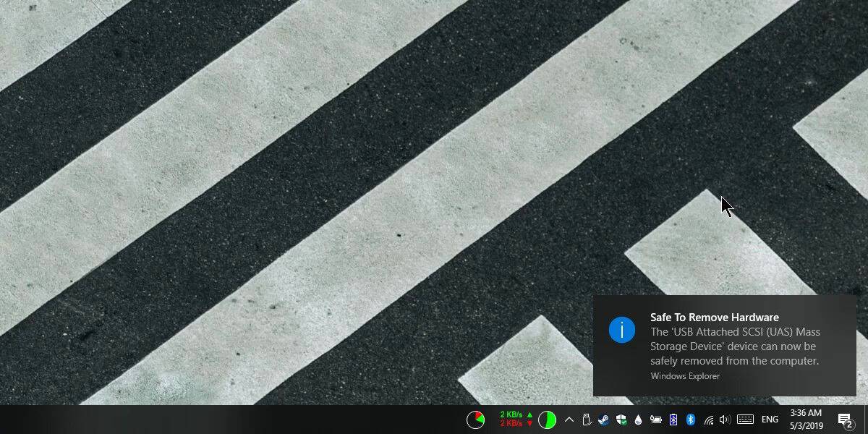868x434 pixels.
Task: Click the blue info icon in the notification
Action: 622,330
